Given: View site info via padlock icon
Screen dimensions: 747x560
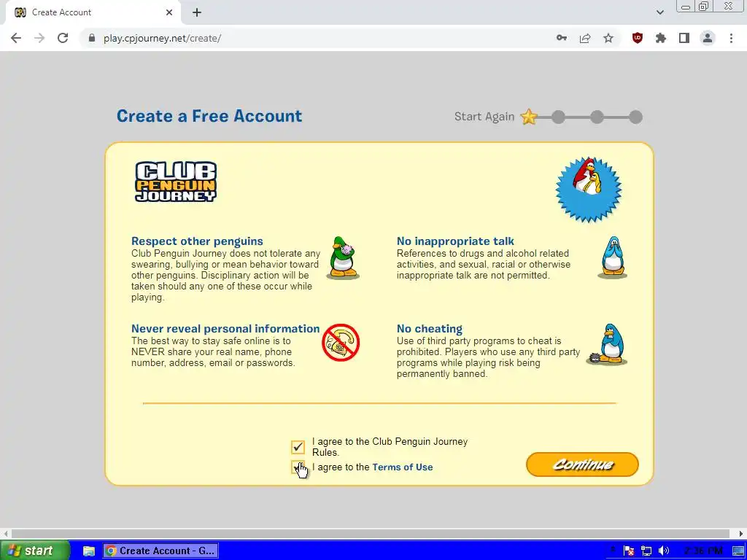Looking at the screenshot, I should [91, 38].
